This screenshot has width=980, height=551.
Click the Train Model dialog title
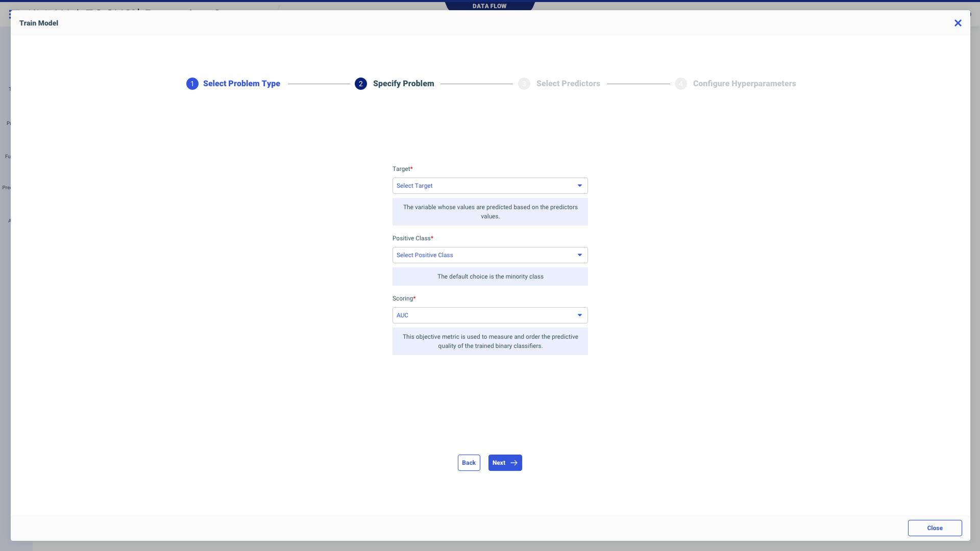tap(39, 23)
